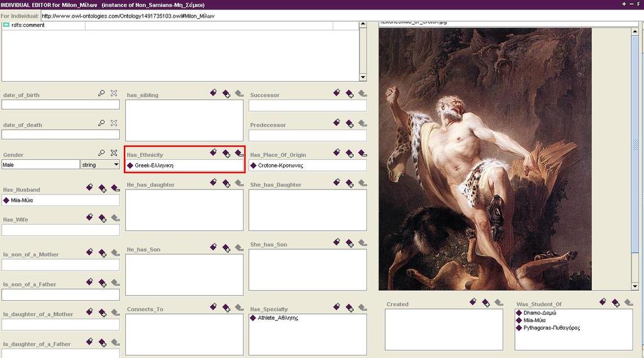The image size is (644, 358).
Task: Remove the instance from Has_Ethnicity
Action: coord(240,154)
